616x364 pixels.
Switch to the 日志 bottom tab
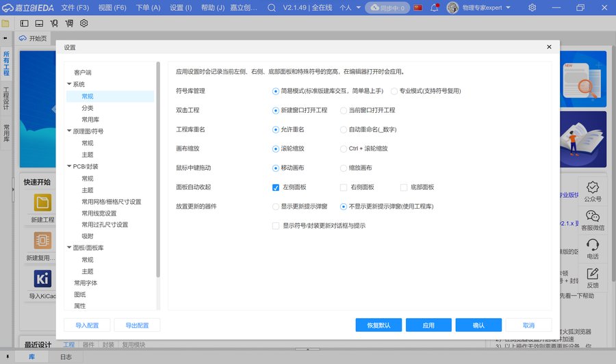click(66, 356)
